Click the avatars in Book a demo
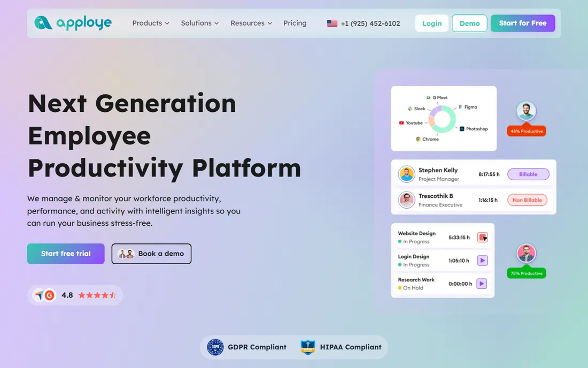The height and width of the screenshot is (368, 588). tap(126, 254)
